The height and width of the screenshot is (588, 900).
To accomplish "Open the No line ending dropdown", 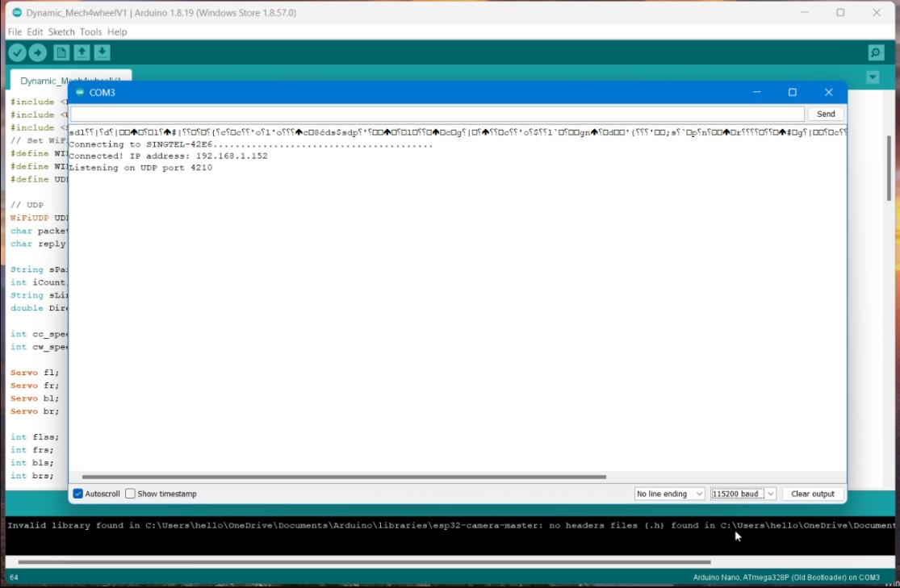I will [x=669, y=494].
